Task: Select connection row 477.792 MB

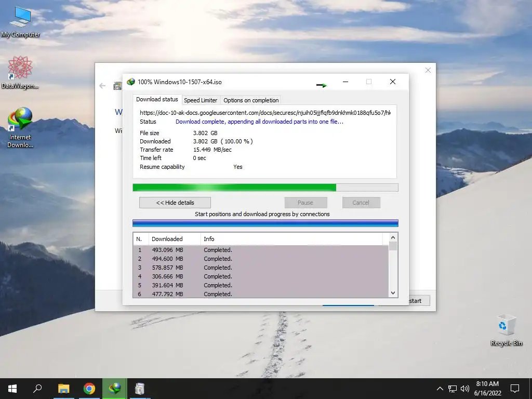Action: (261, 294)
